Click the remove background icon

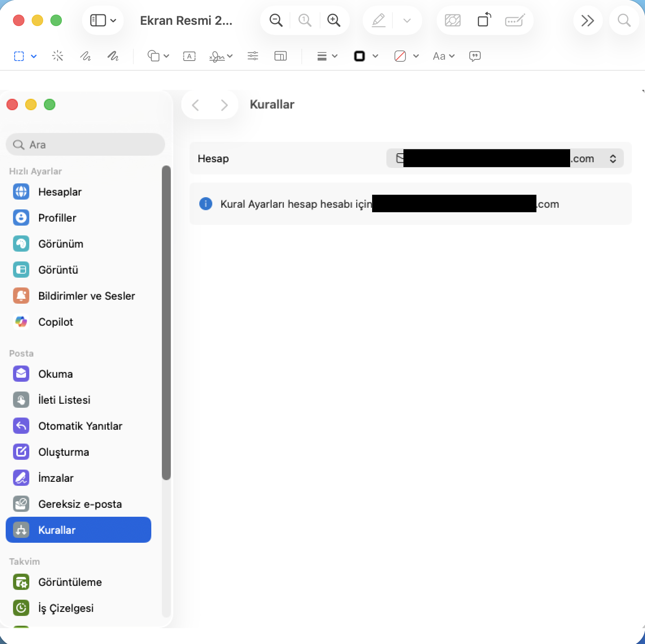click(453, 20)
